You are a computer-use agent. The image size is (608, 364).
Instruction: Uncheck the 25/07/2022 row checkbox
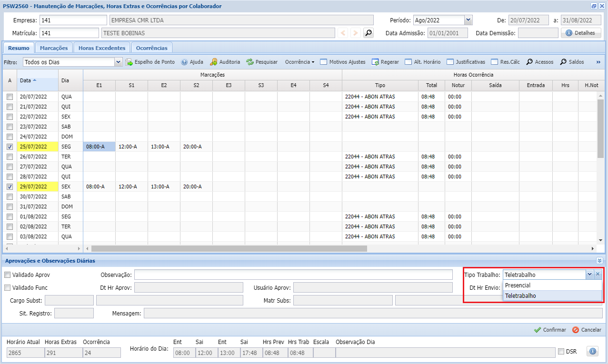[x=10, y=147]
